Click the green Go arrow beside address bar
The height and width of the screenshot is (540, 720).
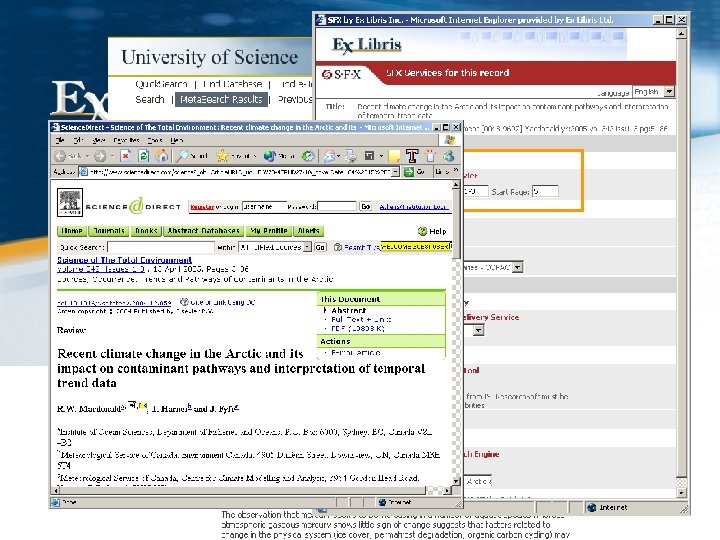coord(409,172)
